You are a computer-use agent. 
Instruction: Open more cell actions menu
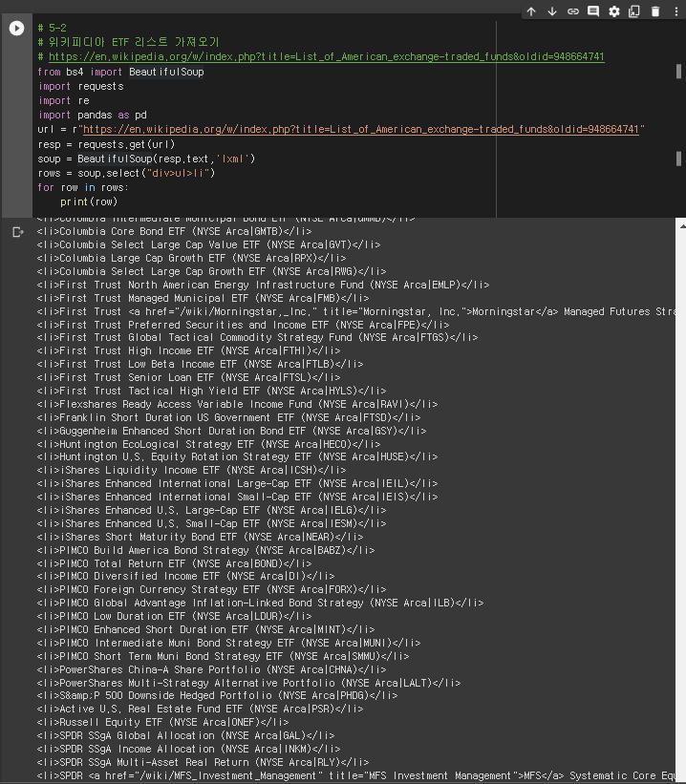pyautogui.click(x=676, y=11)
